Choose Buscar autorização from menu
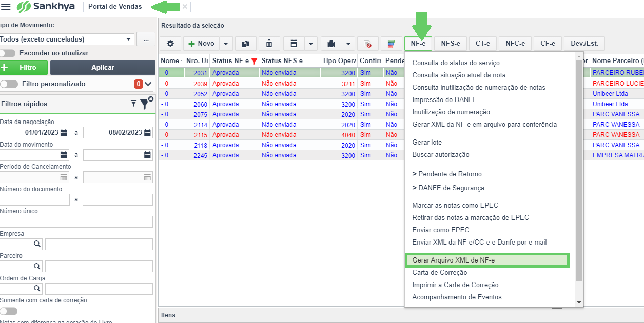 441,154
